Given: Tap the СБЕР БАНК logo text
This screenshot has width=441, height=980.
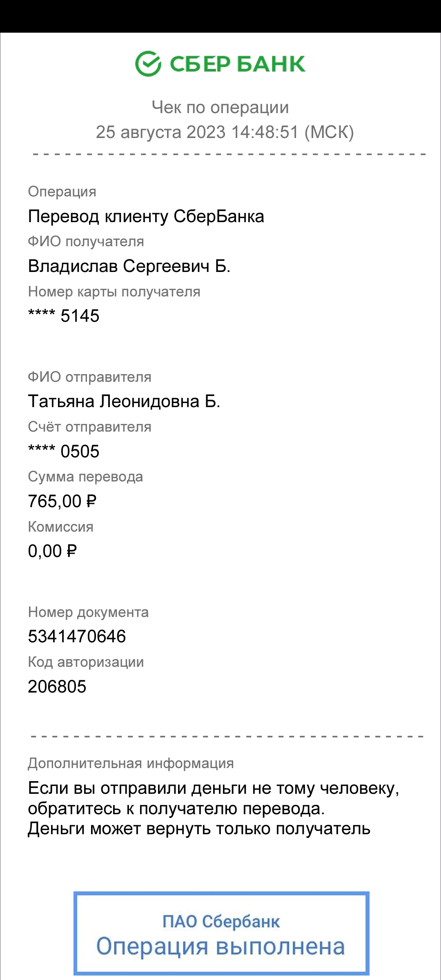Looking at the screenshot, I should 237,64.
